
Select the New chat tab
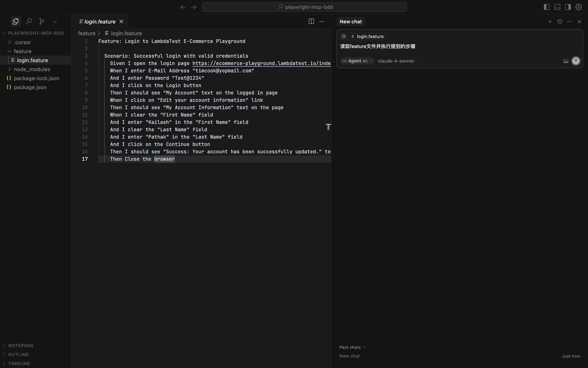pyautogui.click(x=351, y=22)
